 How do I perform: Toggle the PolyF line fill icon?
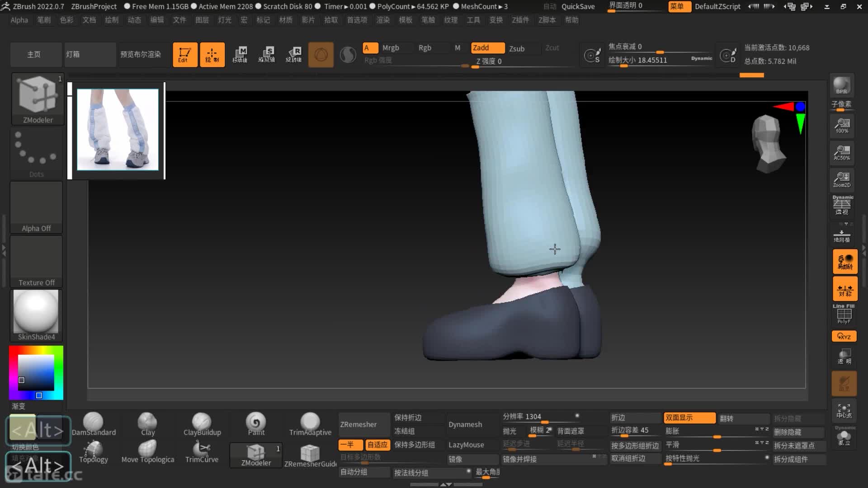[844, 314]
